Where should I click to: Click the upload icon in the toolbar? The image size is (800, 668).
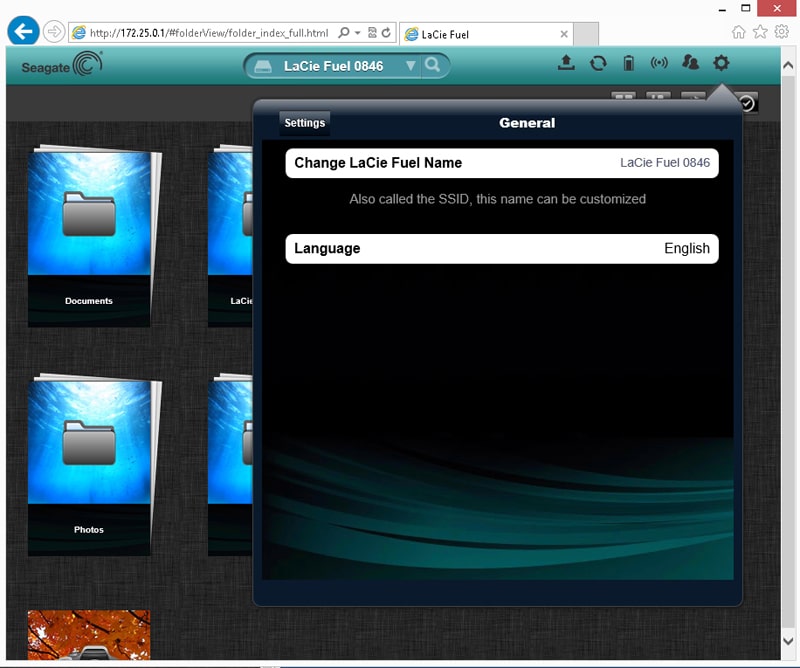[x=566, y=63]
